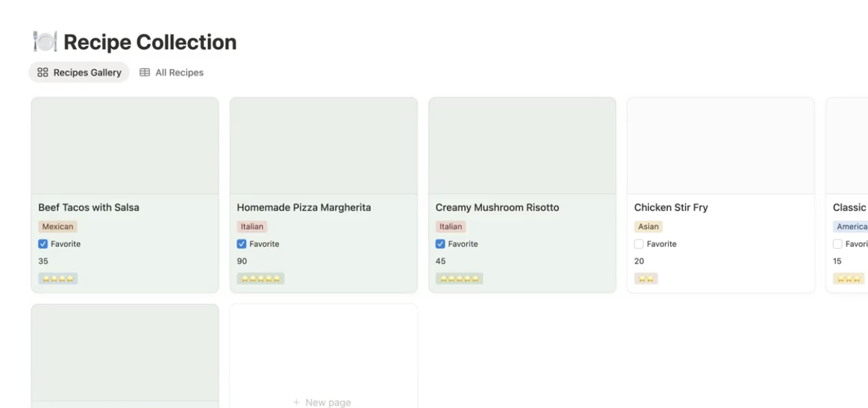868x408 pixels.
Task: Click the star rating on Creamy Mushroom Risotto
Action: point(459,278)
